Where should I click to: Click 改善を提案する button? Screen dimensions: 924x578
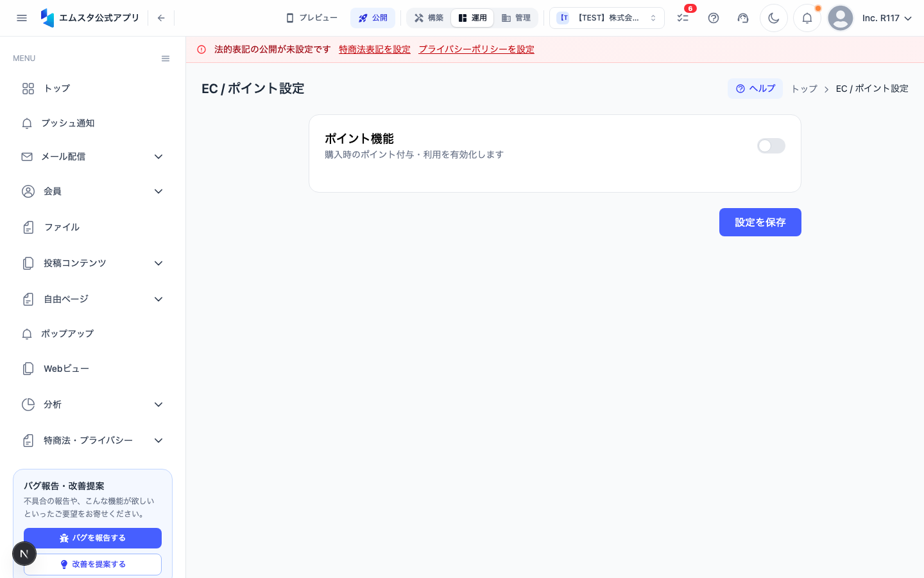(92, 565)
